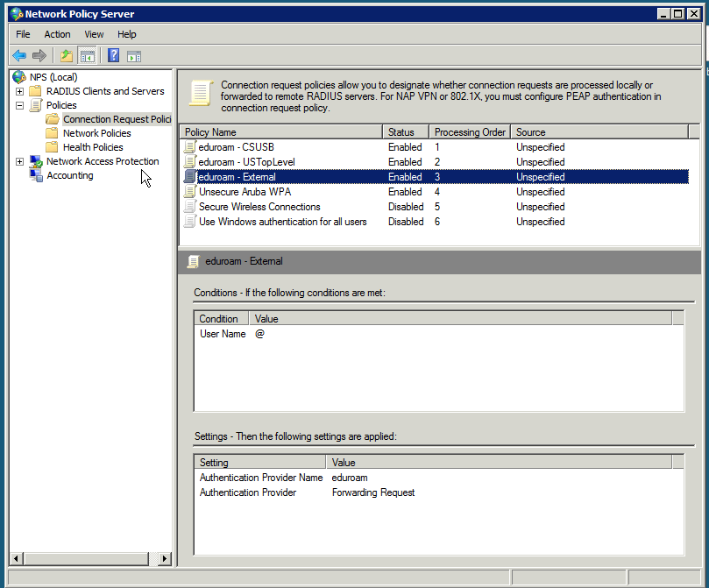This screenshot has height=588, width=709.
Task: Click the Health Policies folder icon
Action: coord(52,147)
